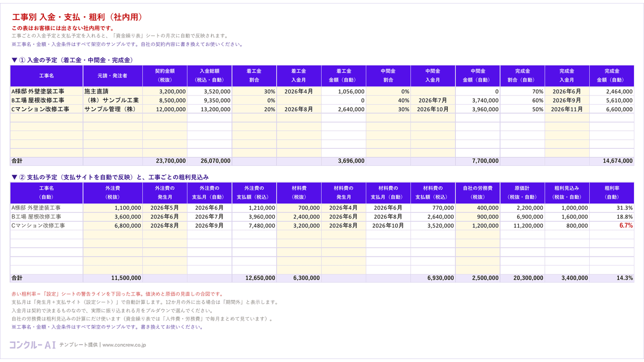This screenshot has width=644, height=362.
Task: Click the 7,480,000 外注費 payment cell
Action: [x=254, y=226]
